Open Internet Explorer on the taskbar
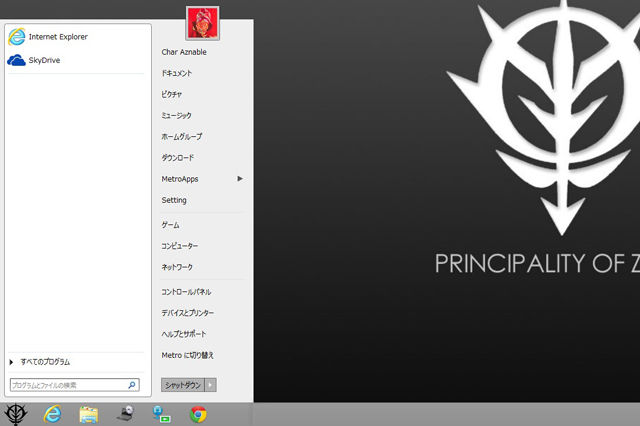Viewport: 640px width, 426px height. pos(52,415)
